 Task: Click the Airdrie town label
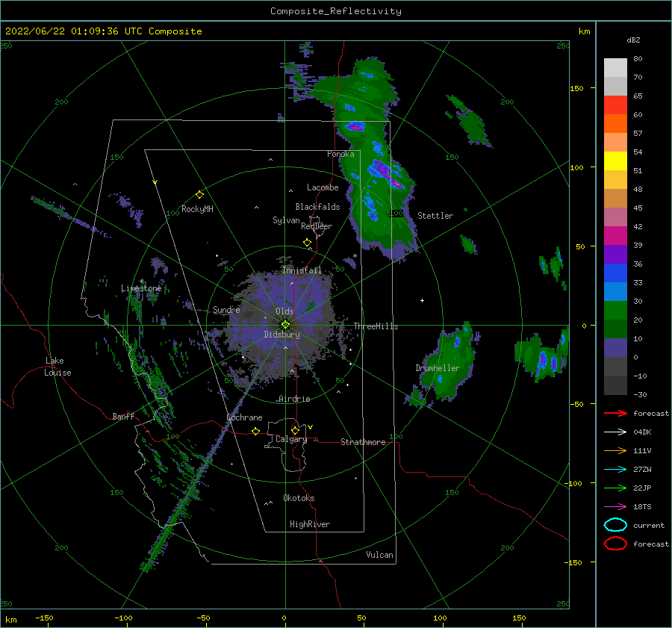(x=294, y=399)
